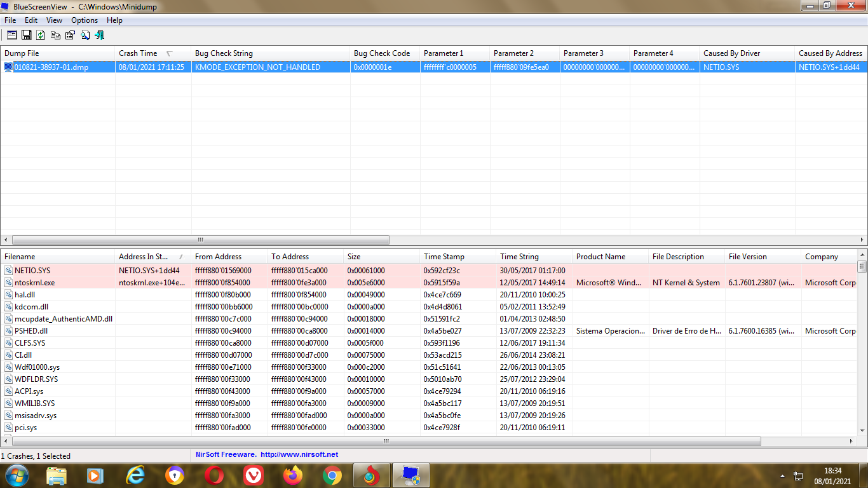
Task: Click the file icon beside hal.dll
Action: [8, 295]
